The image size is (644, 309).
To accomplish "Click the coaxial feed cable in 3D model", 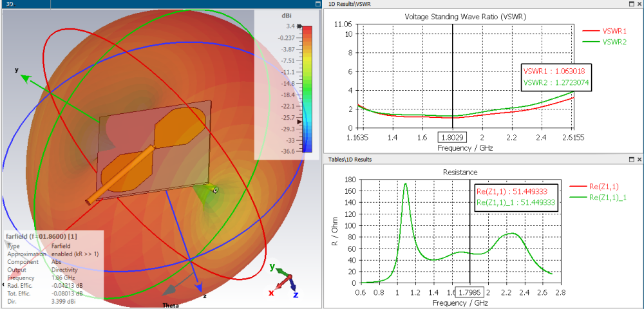I will [120, 175].
